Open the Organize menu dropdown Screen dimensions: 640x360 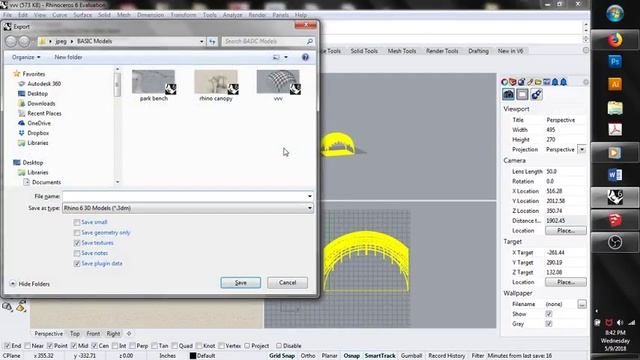(x=26, y=57)
